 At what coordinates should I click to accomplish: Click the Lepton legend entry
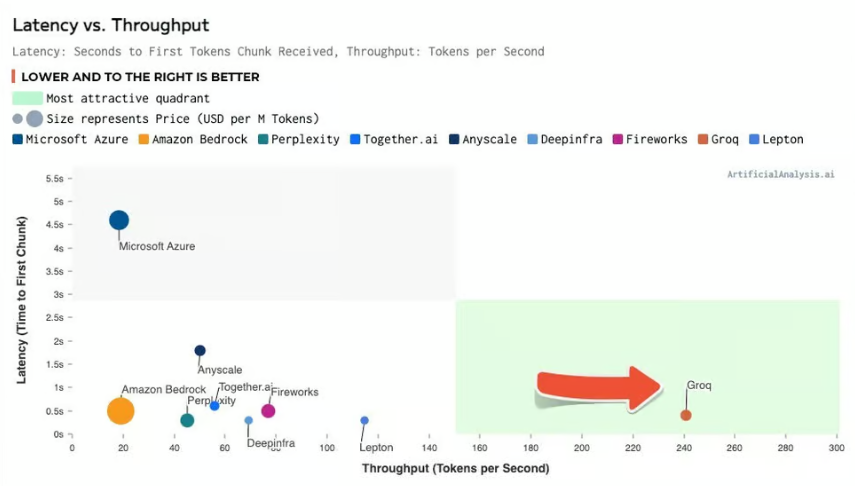[776, 139]
